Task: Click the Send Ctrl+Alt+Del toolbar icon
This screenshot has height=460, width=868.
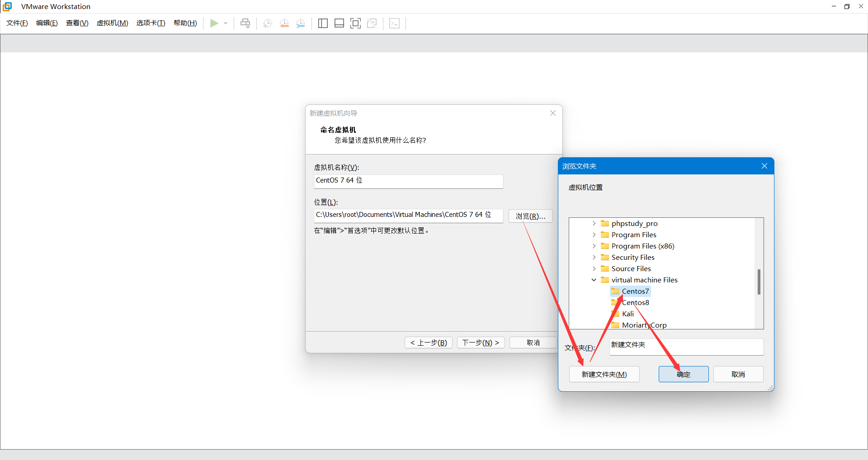Action: (245, 23)
